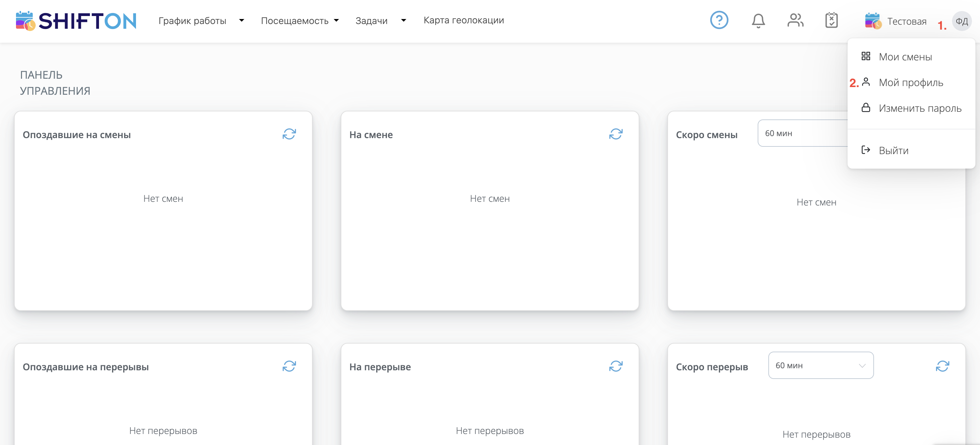Click Нет смен in На смене card
980x445 pixels.
click(x=490, y=199)
